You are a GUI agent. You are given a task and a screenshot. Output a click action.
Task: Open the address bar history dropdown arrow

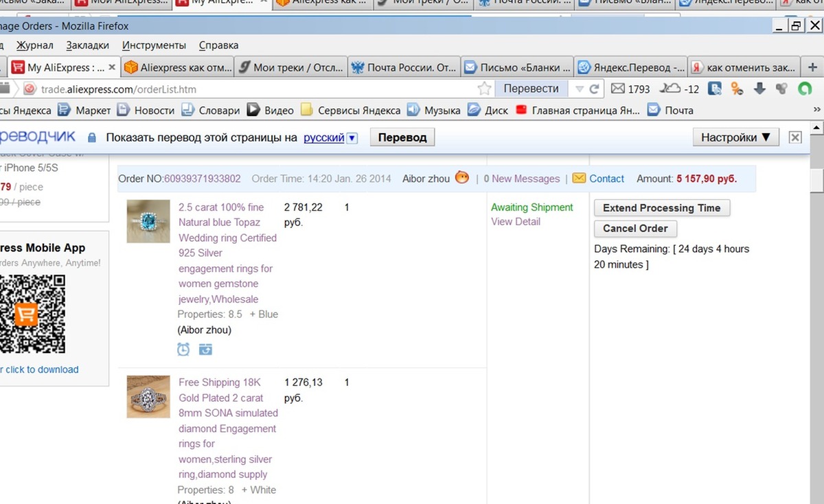(x=579, y=89)
